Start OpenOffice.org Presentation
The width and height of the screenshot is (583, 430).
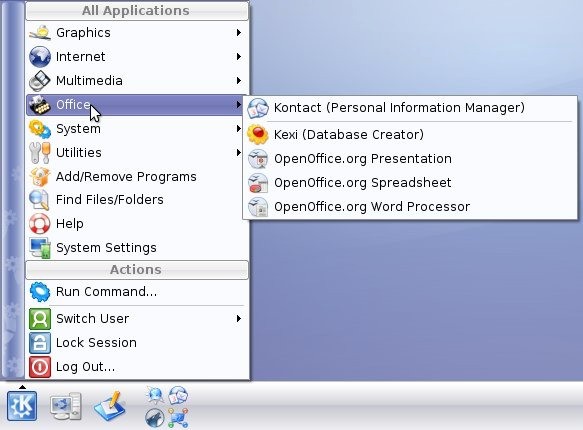pos(410,159)
